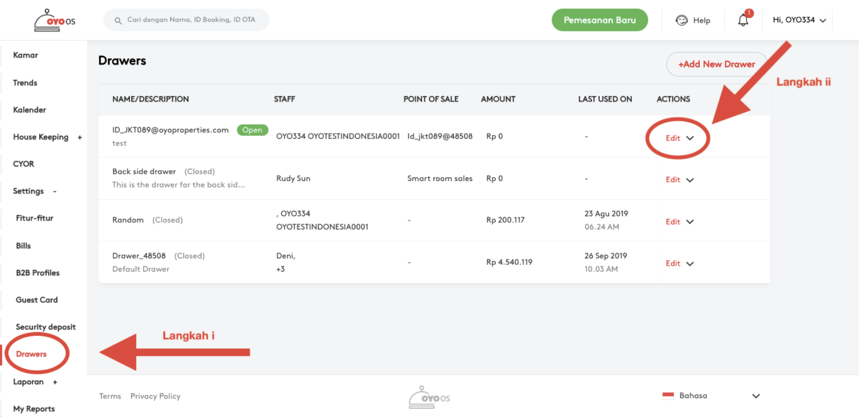Image resolution: width=868 pixels, height=417 pixels.
Task: Click the LAST USED ON column header
Action: point(605,99)
